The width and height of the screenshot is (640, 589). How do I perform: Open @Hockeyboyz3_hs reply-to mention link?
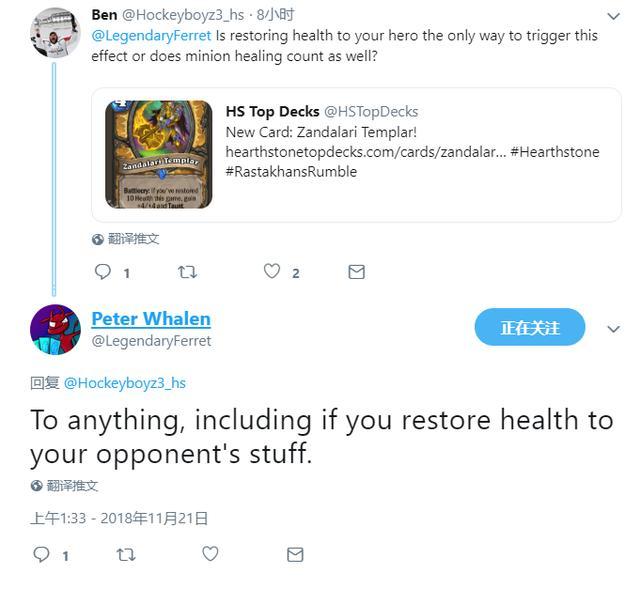(125, 383)
